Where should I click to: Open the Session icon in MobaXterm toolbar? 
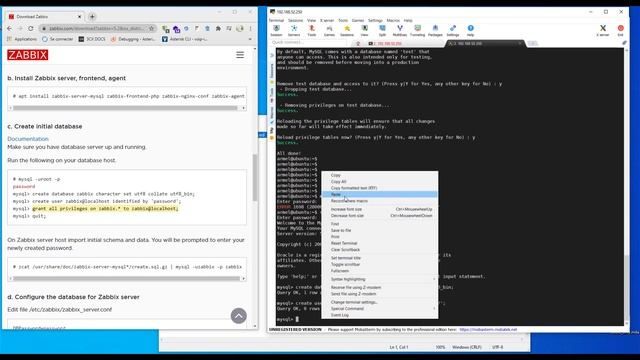pos(276,30)
